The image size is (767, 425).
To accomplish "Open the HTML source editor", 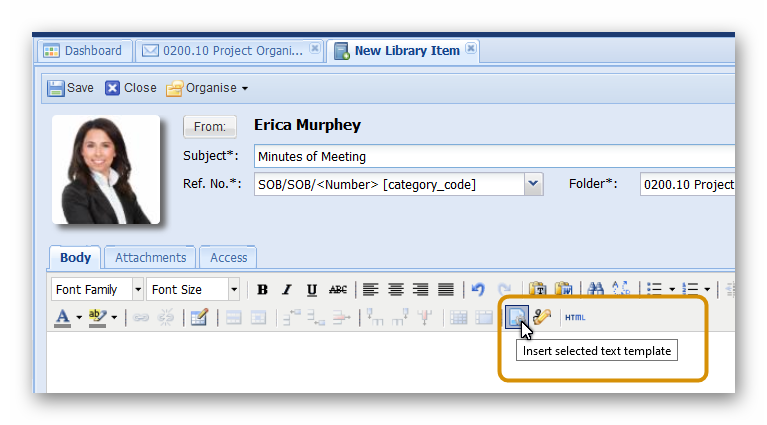I will click(x=575, y=317).
